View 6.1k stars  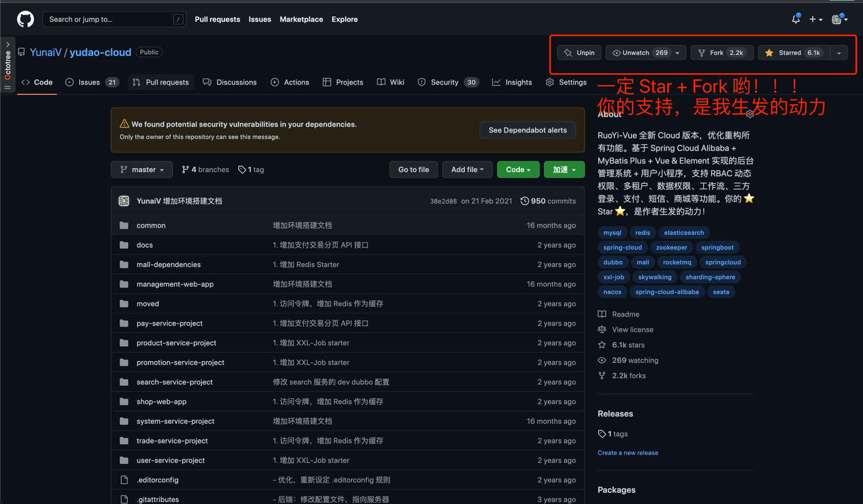(x=621, y=345)
